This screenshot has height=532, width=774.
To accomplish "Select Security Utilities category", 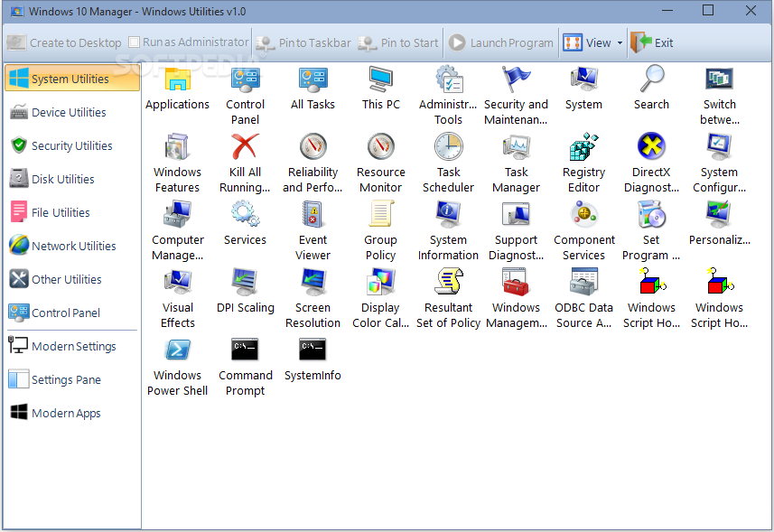I will coord(72,145).
